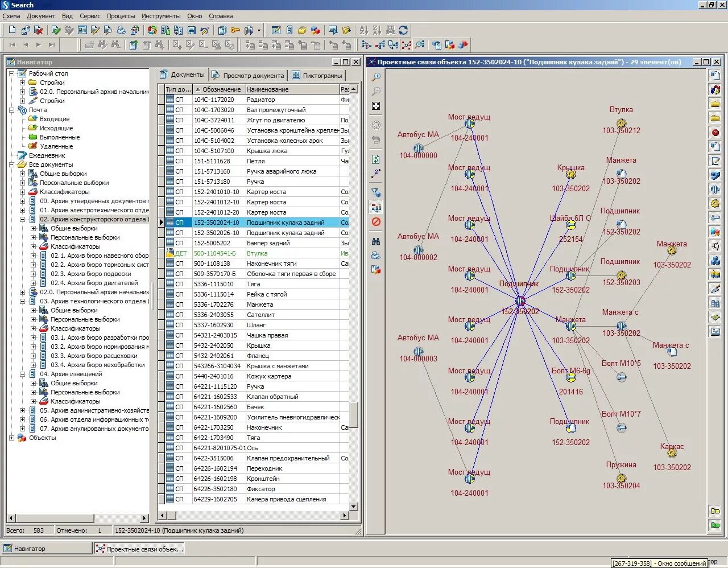Open the dropdown arrow in main toolbar
This screenshot has width=728, height=568.
coord(259,30)
